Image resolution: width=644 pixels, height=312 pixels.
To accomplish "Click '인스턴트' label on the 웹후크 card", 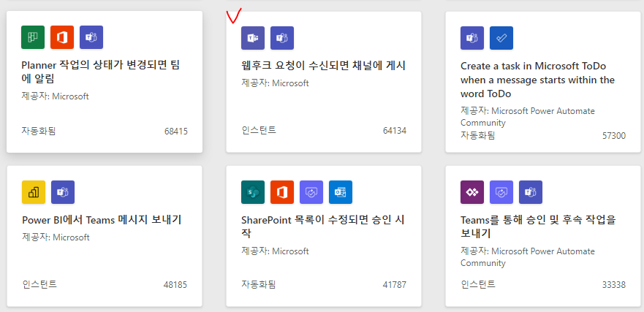I will [x=259, y=130].
